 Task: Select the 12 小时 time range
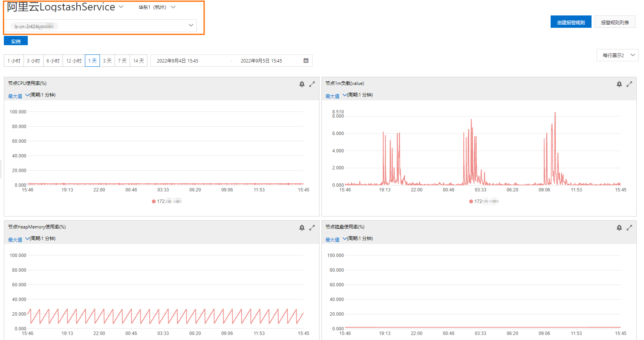(74, 61)
